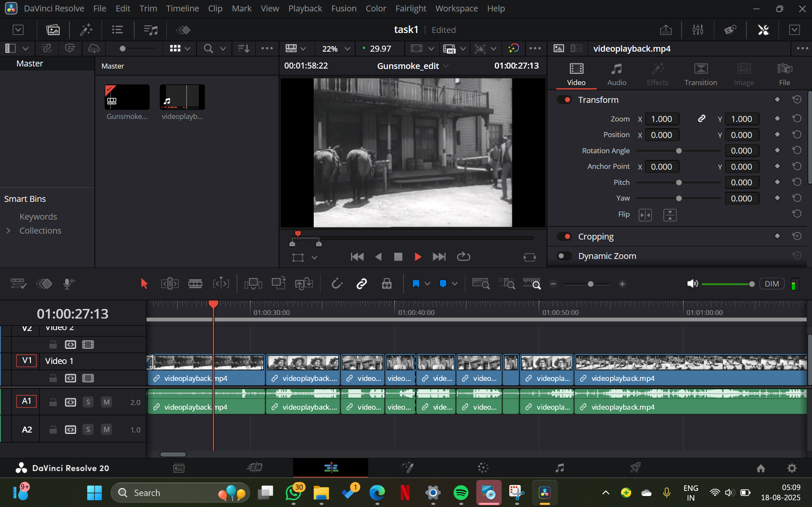Viewport: 812px width, 507px height.
Task: Click the Zoom X value field
Action: click(662, 119)
